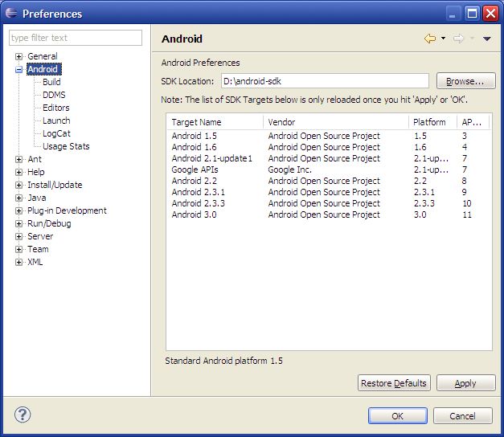Expand the General tree node
Viewport: 504px width, 437px height.
point(18,56)
